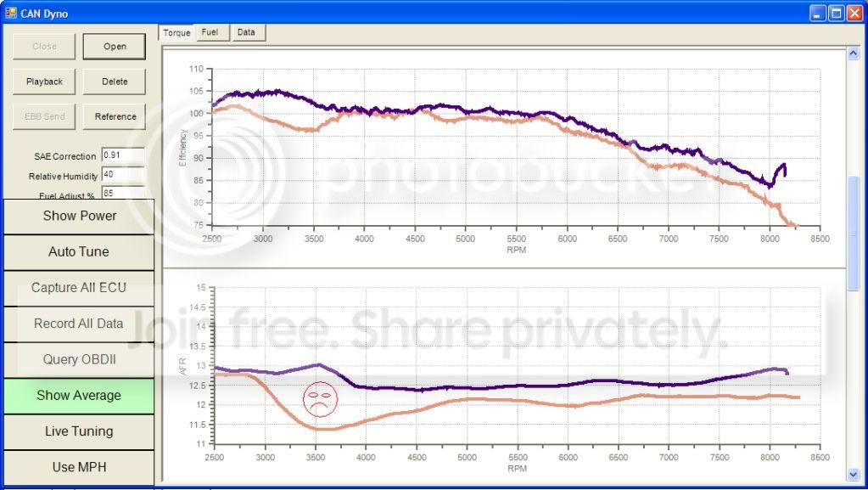This screenshot has height=490, width=868.
Task: Click the Open button
Action: click(115, 47)
